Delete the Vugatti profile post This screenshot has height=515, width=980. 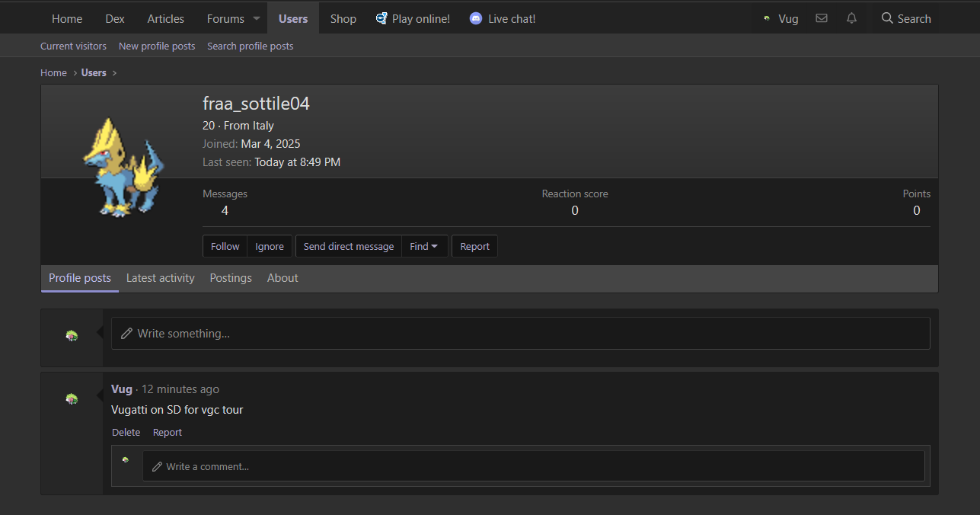pos(126,432)
